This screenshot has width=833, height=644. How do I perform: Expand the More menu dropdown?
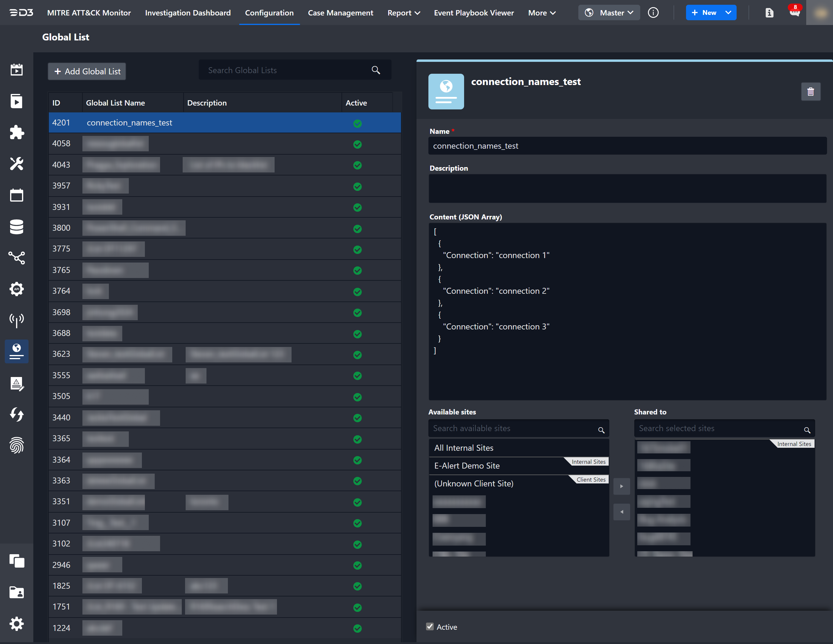(542, 12)
